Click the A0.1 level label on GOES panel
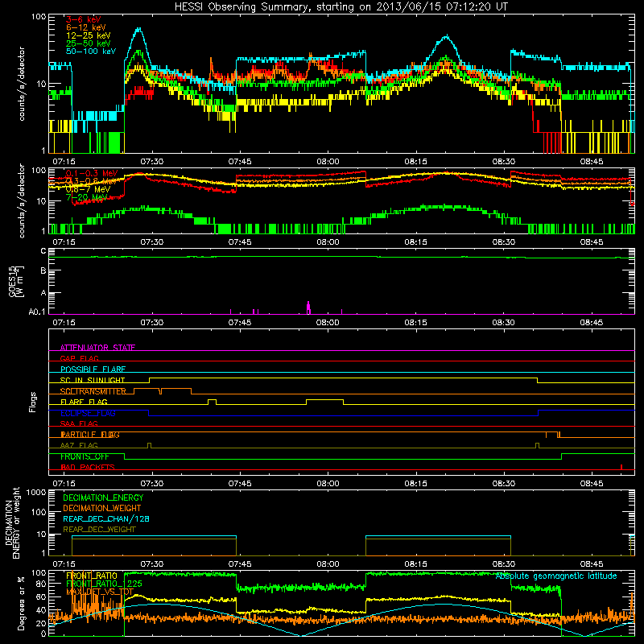This screenshot has height=644, width=644. click(37, 312)
